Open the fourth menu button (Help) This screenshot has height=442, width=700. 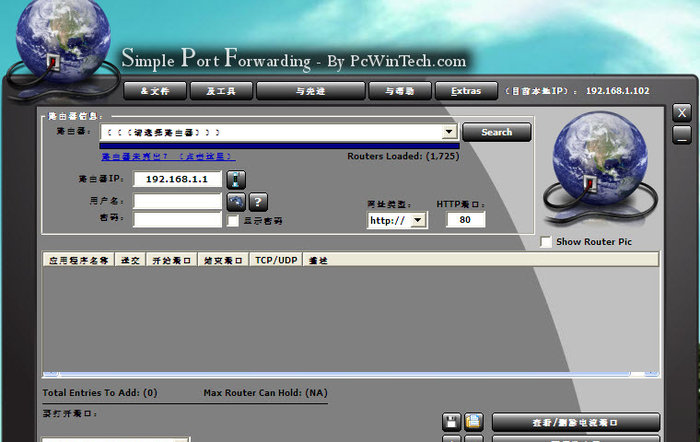click(400, 91)
